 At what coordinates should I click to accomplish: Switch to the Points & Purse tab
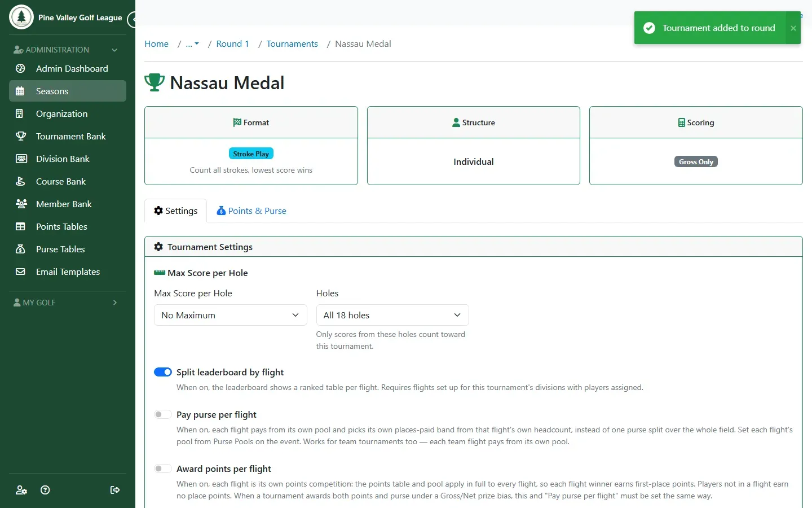coord(251,211)
